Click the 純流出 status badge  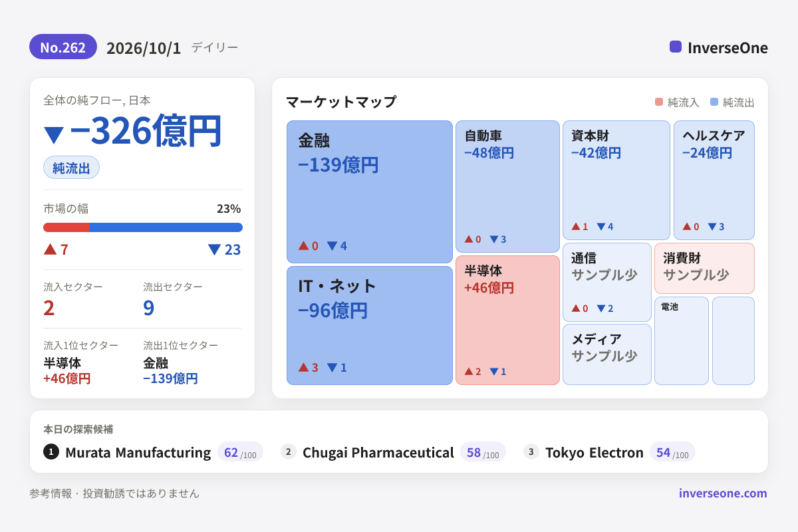[x=71, y=168]
